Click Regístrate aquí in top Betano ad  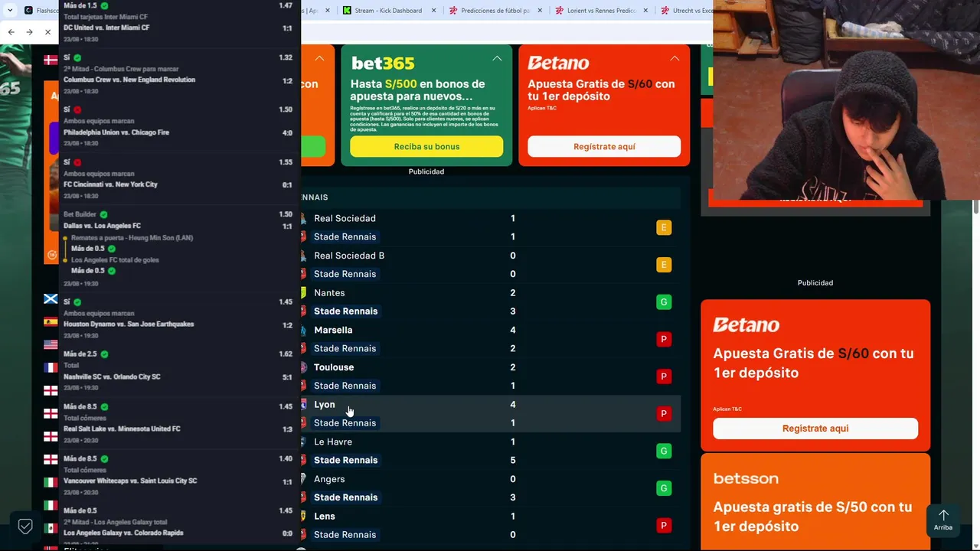click(x=604, y=146)
